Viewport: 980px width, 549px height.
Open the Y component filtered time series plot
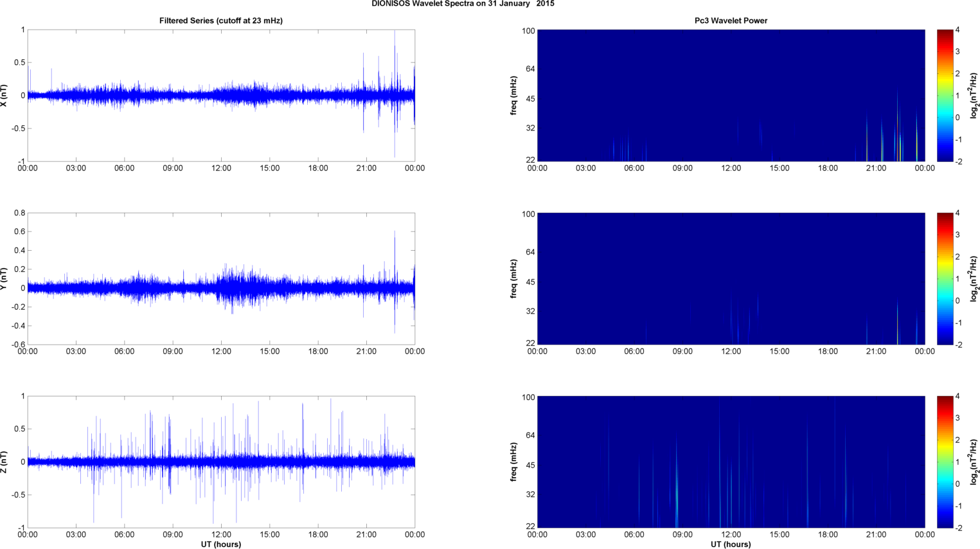click(221, 278)
